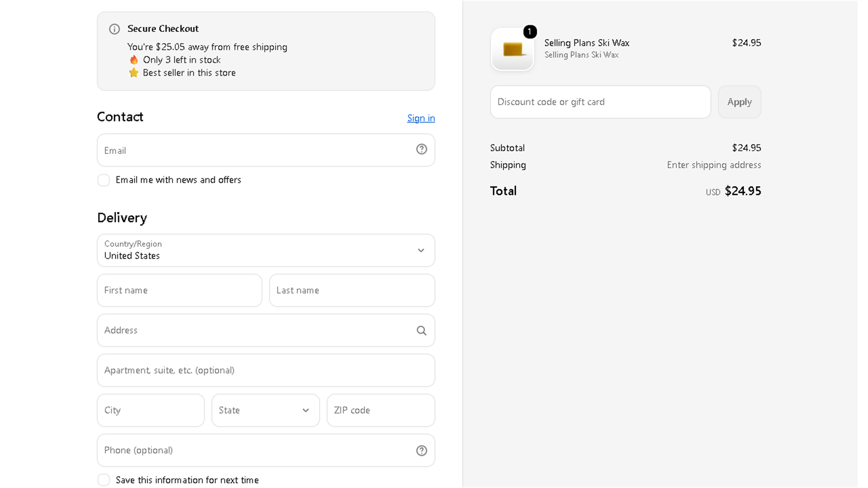Screen dimensions: 868x488
Task: Click the star icon beside Best seller
Action: 133,73
